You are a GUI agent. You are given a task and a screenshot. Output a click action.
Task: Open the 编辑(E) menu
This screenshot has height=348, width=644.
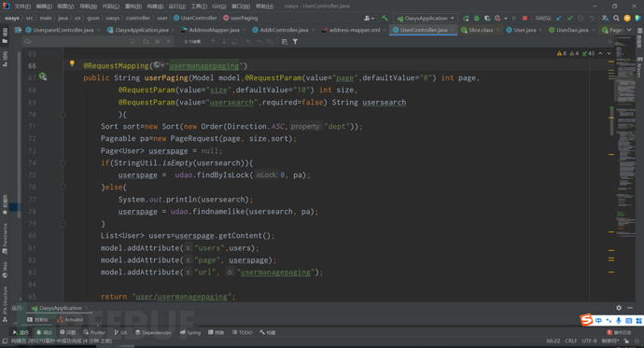click(44, 7)
